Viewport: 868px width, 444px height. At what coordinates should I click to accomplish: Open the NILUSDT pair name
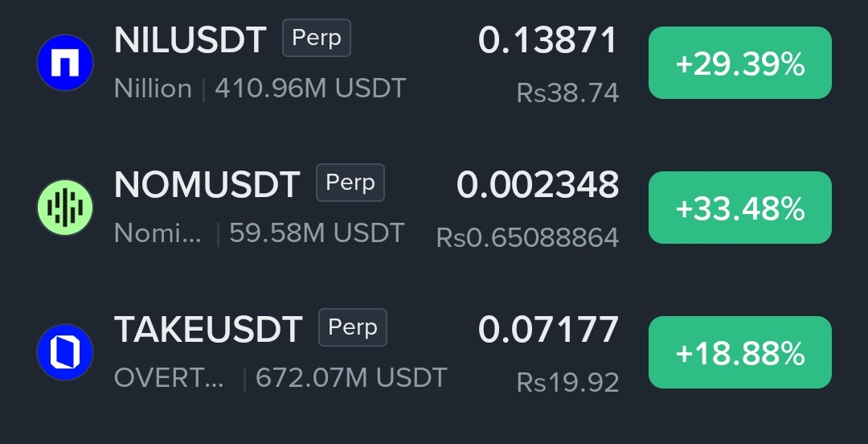pyautogui.click(x=190, y=40)
